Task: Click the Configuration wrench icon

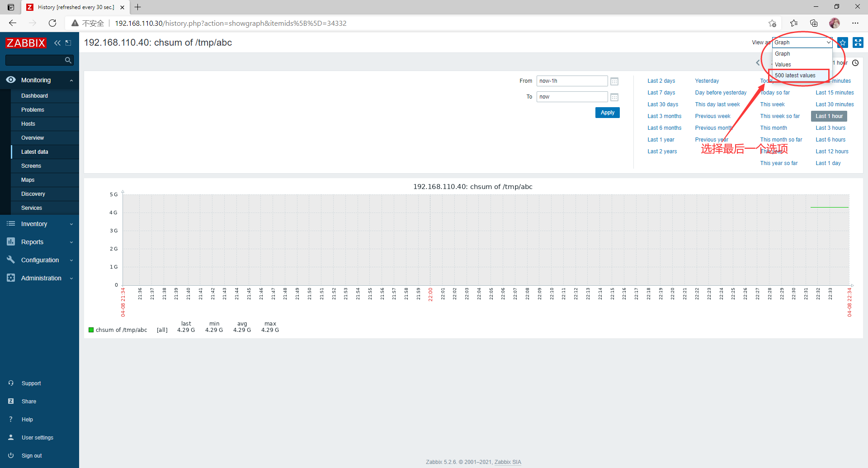Action: pos(11,260)
